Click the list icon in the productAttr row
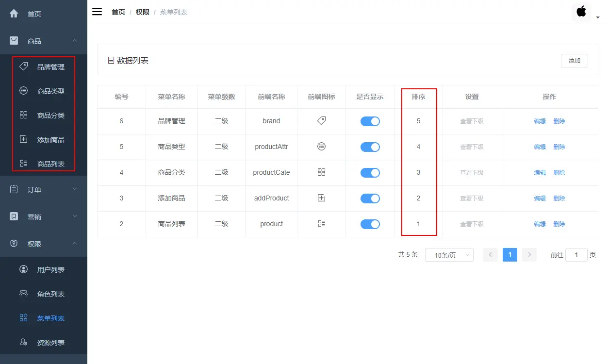This screenshot has height=364, width=608. (x=321, y=147)
